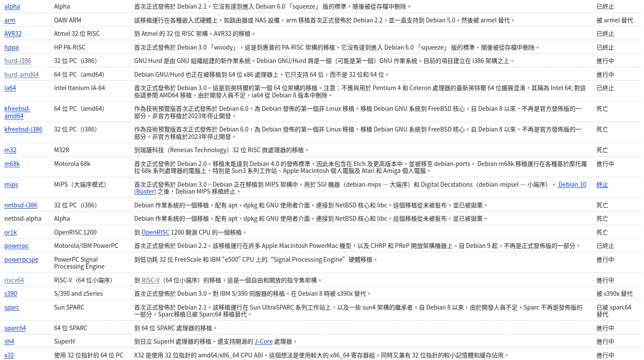The image size is (644, 360).
Task: Follow the m68k link
Action: click(12, 164)
